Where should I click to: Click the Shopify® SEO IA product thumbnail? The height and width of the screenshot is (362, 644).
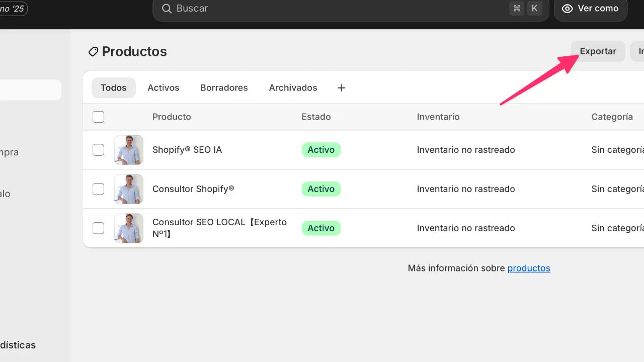click(128, 149)
